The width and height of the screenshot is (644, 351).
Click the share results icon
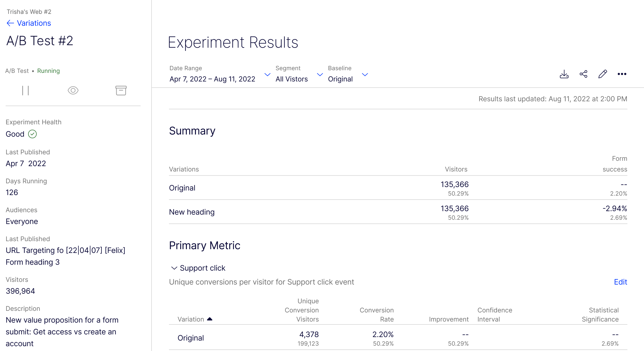583,74
